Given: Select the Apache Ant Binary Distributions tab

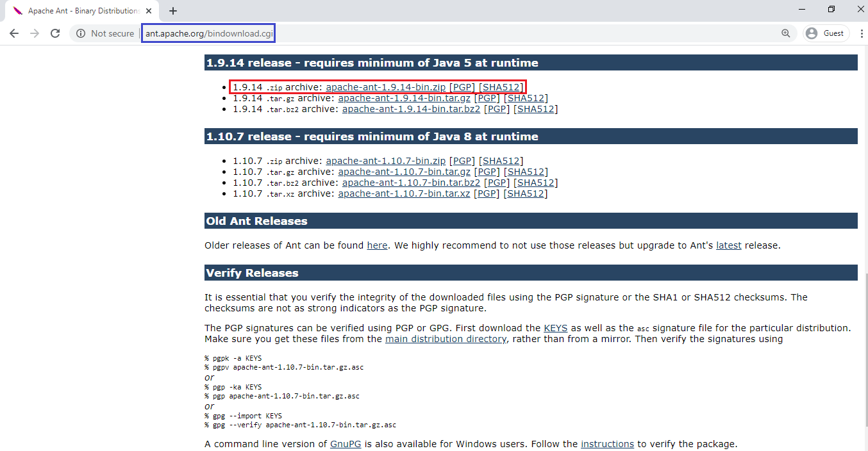Looking at the screenshot, I should pos(81,11).
